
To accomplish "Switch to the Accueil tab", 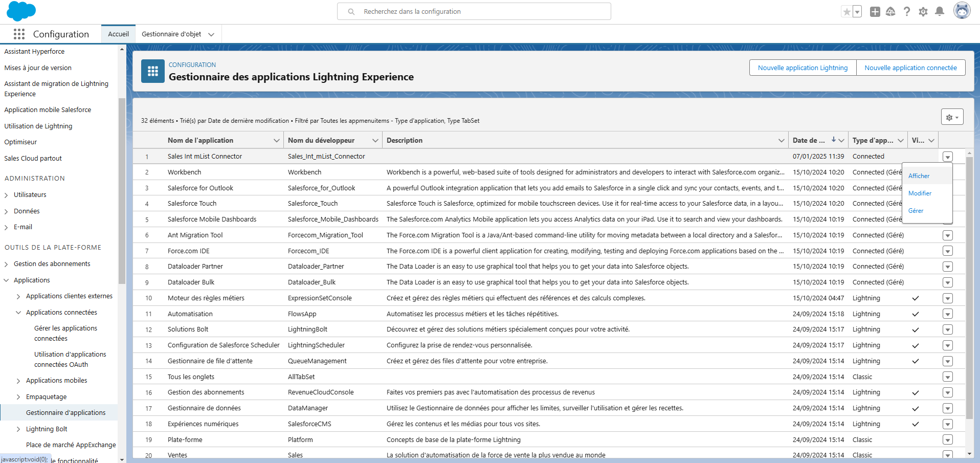I will click(x=118, y=34).
